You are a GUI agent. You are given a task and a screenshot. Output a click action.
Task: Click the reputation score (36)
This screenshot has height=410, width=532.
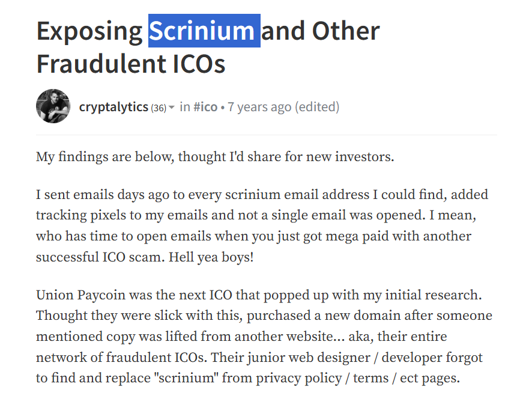point(159,108)
